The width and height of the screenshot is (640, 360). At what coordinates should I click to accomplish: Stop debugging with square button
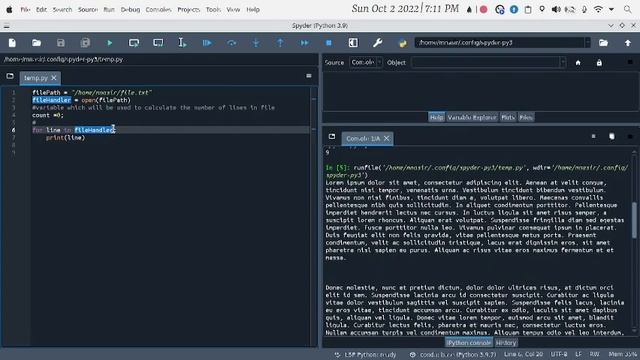pos(329,43)
